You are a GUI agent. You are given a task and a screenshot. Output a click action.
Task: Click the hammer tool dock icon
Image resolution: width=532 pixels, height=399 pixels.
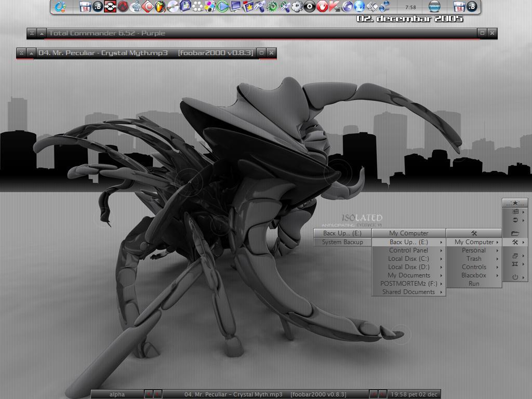point(260,6)
